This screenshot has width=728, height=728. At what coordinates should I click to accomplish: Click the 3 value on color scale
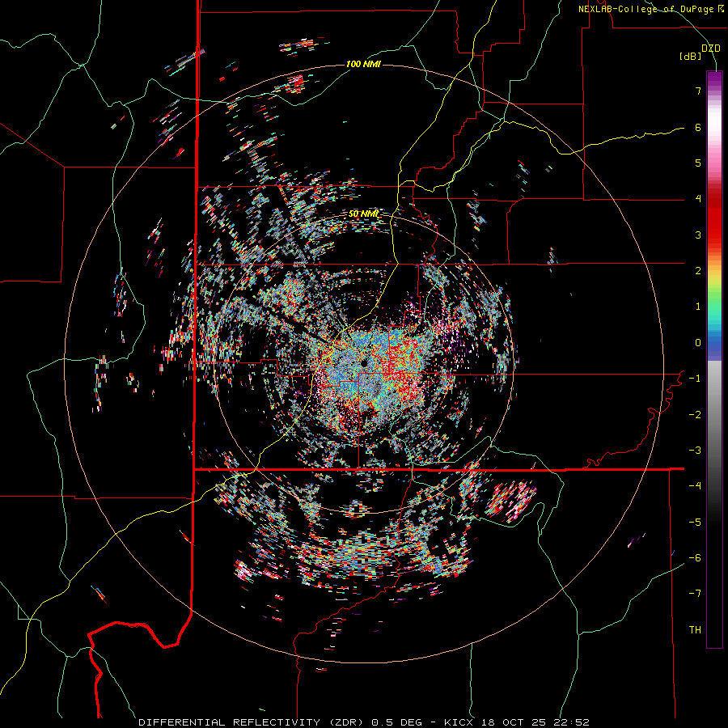tap(698, 235)
